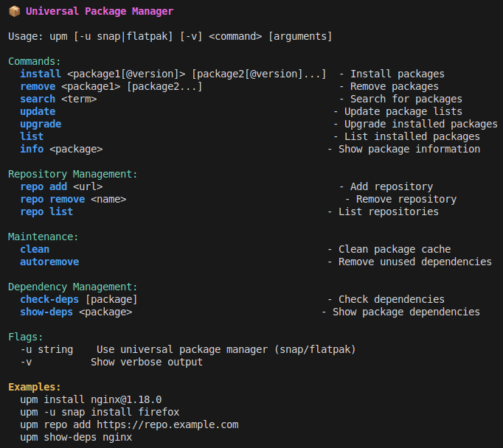
Task: Click the repo list command
Action: click(x=46, y=211)
